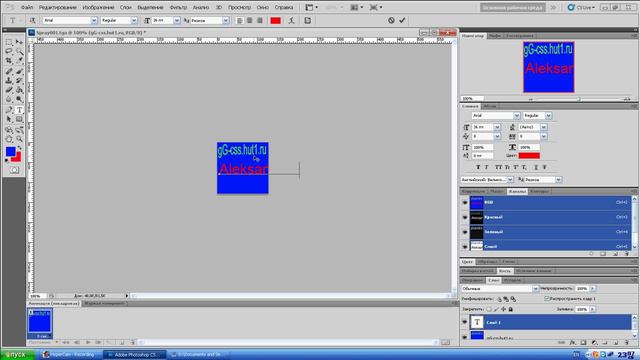Hide the gG-css.hut1.ru layer eye
The image size is (640, 360).
pos(464,337)
